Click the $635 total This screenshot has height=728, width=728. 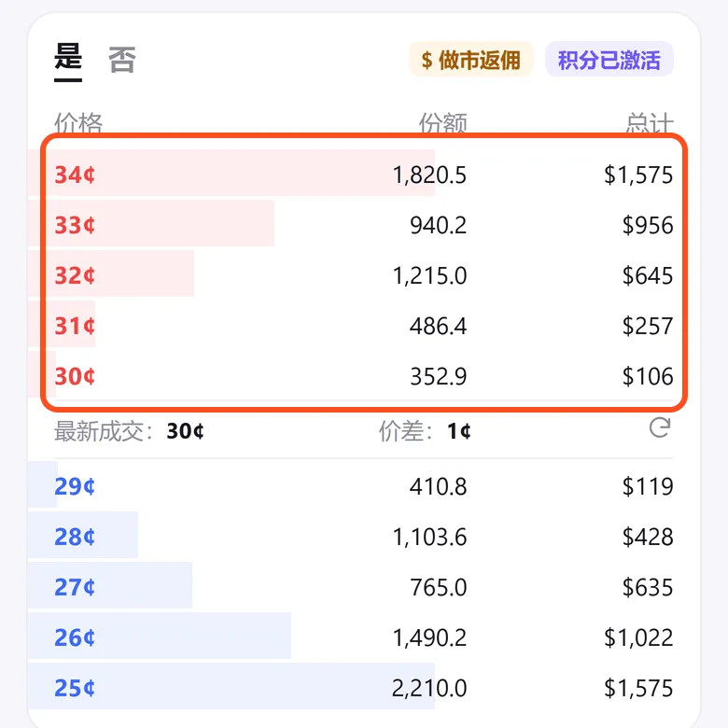pos(648,587)
